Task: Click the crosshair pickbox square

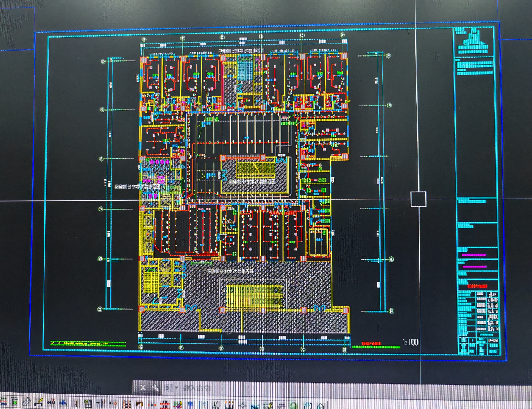Action: coord(419,199)
